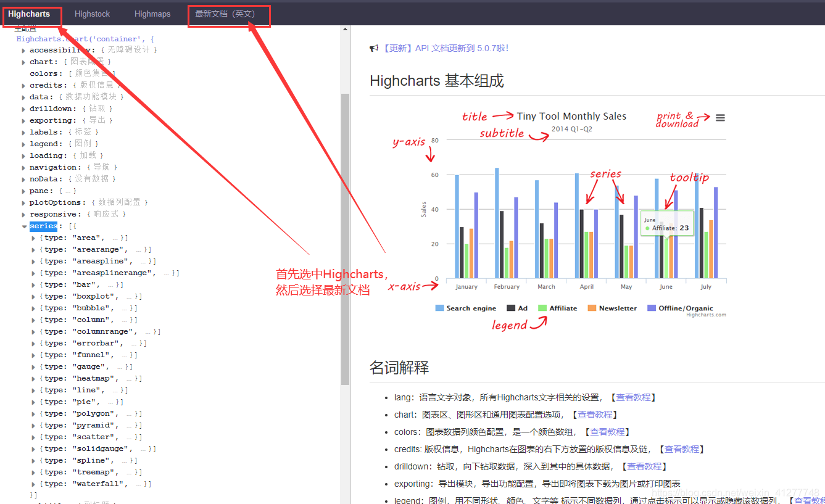Expand the type "gauge" series entry

(x=33, y=367)
